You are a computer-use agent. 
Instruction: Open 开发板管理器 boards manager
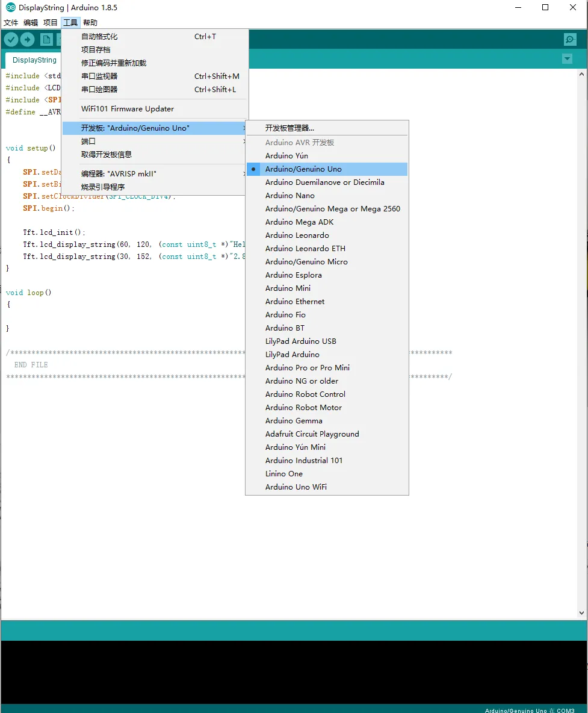pyautogui.click(x=327, y=128)
